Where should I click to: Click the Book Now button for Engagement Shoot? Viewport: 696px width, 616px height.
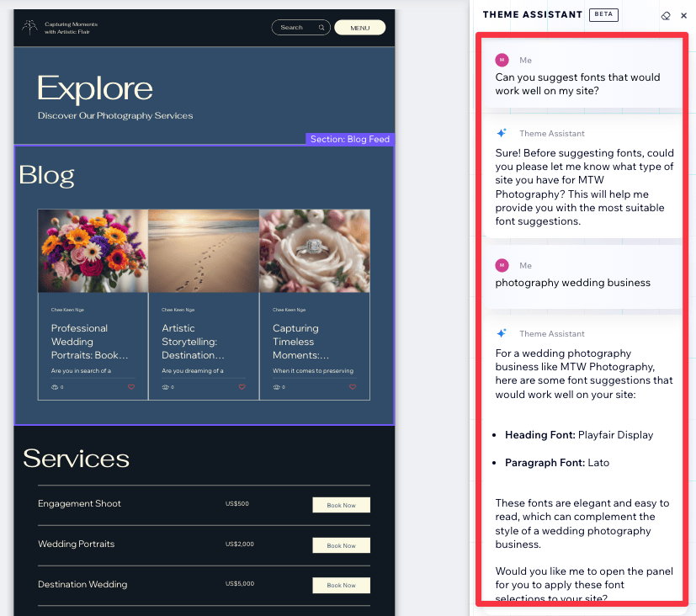[341, 504]
